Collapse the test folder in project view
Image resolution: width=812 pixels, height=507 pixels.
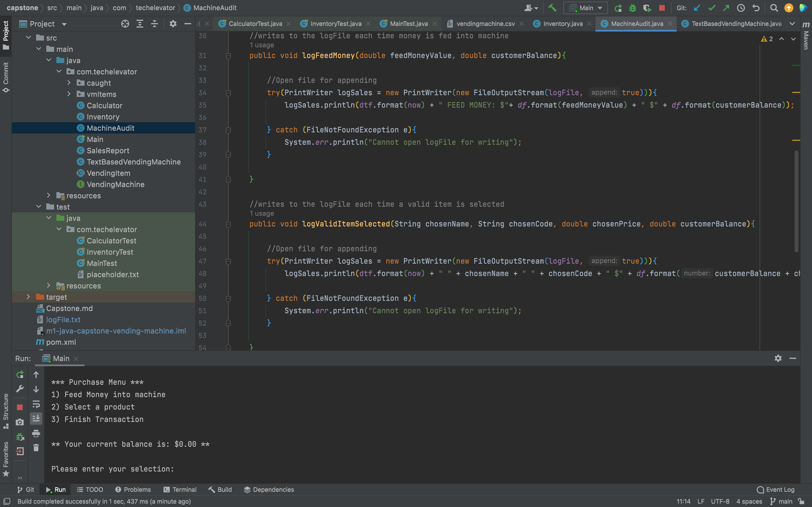point(38,207)
